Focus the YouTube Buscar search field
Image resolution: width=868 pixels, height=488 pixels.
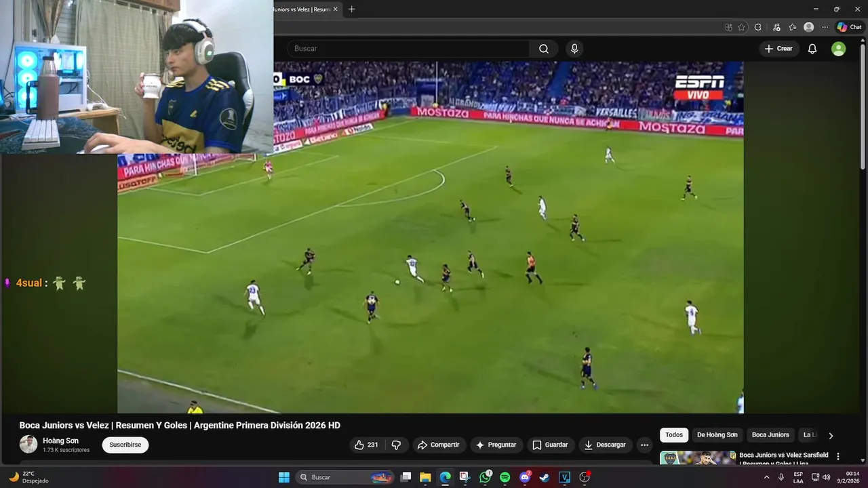tap(408, 49)
